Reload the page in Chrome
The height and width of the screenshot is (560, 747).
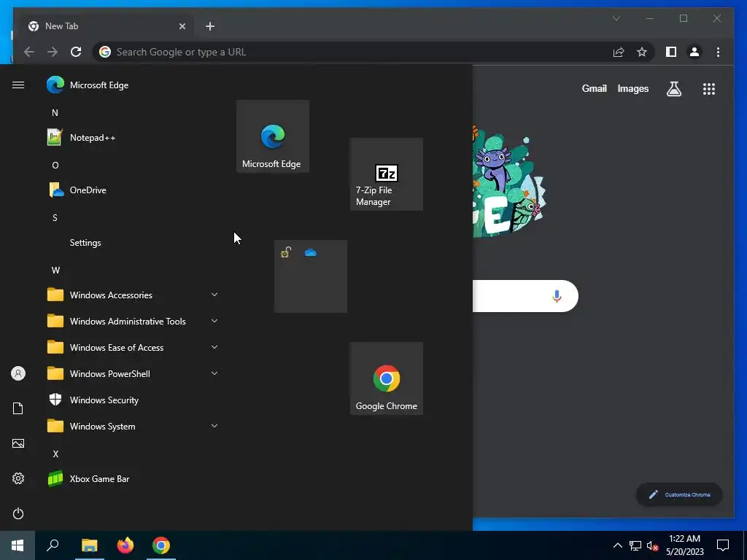click(x=76, y=52)
